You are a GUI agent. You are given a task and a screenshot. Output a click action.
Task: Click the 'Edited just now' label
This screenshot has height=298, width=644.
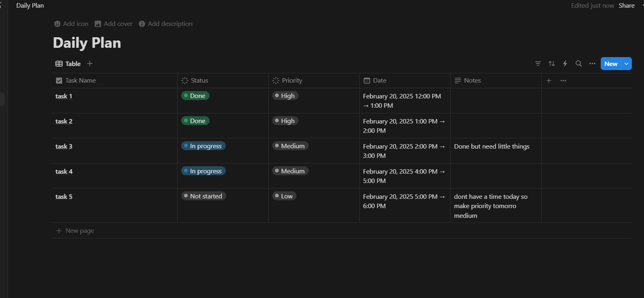[593, 6]
